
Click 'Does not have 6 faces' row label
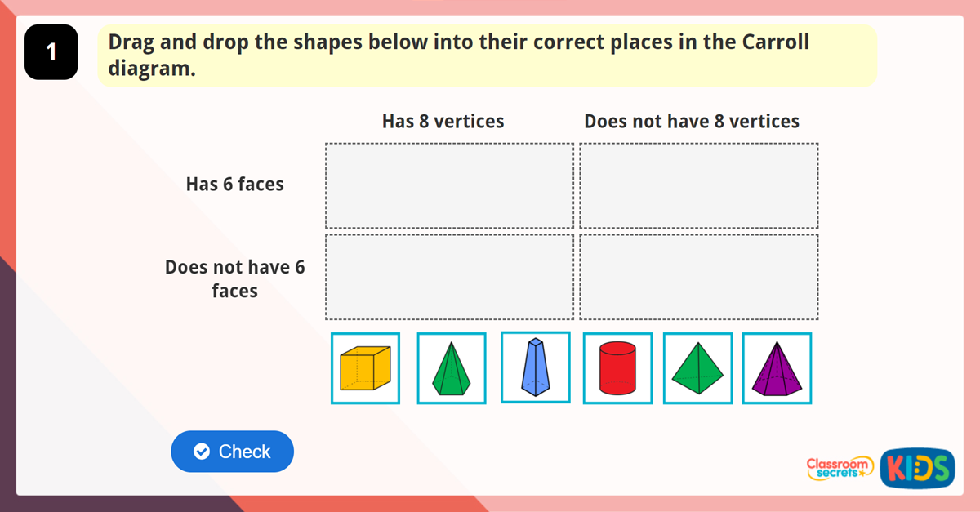[235, 278]
